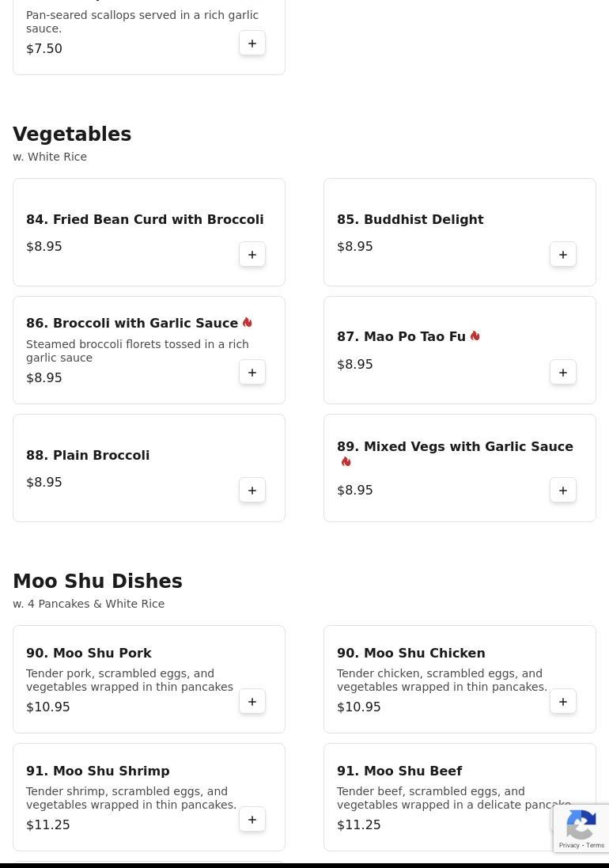
Task: Add Moo Shu Pork to cart
Action: point(252,701)
